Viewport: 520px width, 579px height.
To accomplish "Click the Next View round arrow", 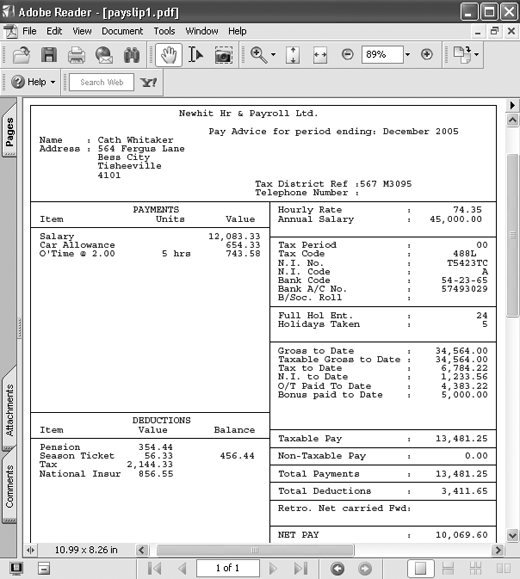I will tap(365, 568).
